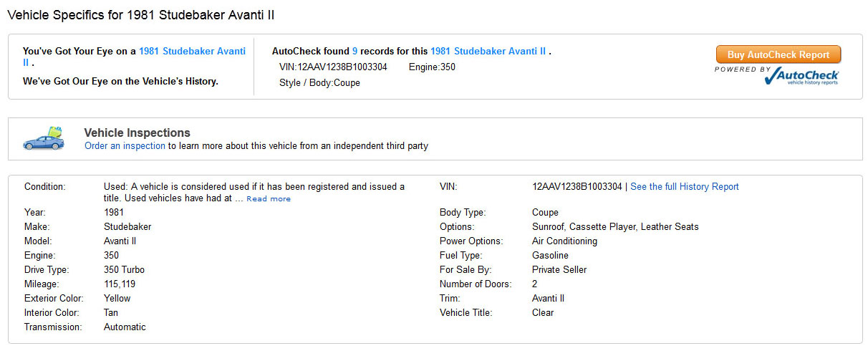Image resolution: width=868 pixels, height=361 pixels.
Task: Click the 9 records count link
Action: point(355,52)
